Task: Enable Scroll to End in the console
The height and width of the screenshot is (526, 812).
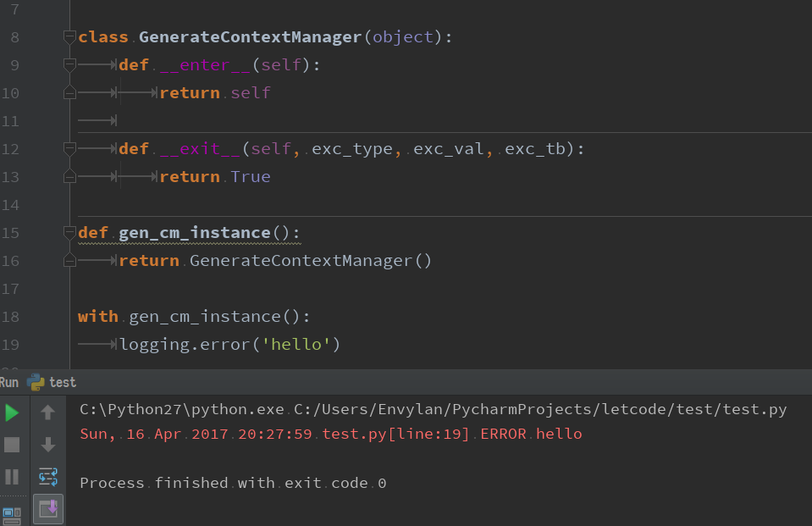Action: coord(48,508)
